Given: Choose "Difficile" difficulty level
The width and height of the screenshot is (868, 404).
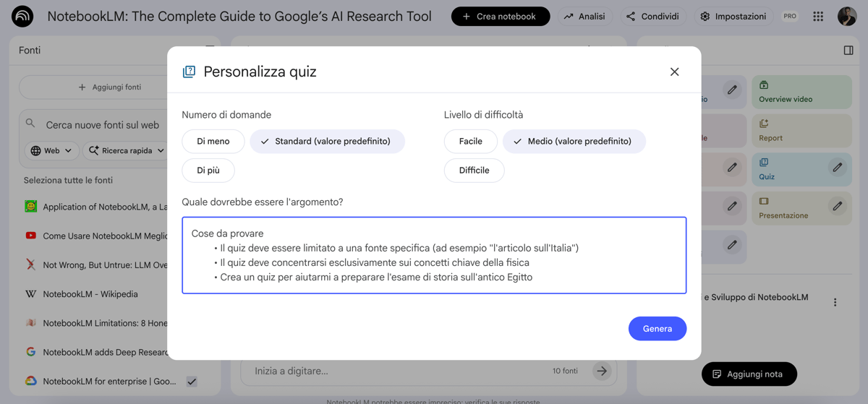Looking at the screenshot, I should pyautogui.click(x=474, y=171).
